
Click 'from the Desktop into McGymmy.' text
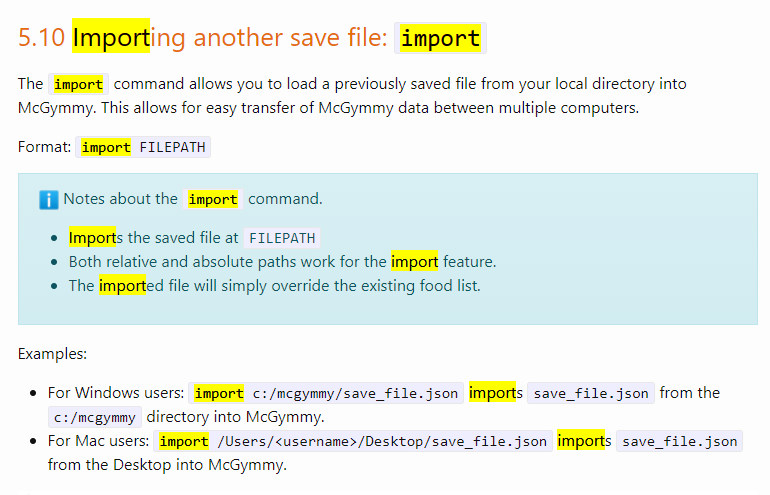[x=167, y=465]
